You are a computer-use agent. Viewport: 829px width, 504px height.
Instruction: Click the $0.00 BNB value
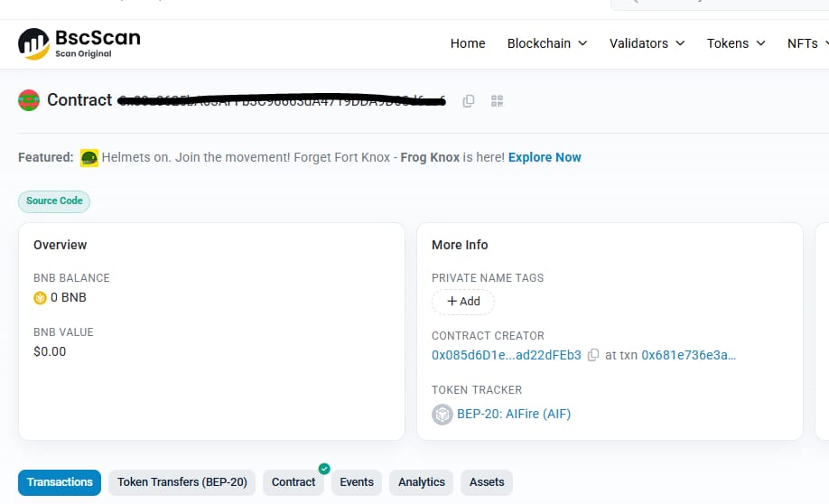pyautogui.click(x=50, y=351)
